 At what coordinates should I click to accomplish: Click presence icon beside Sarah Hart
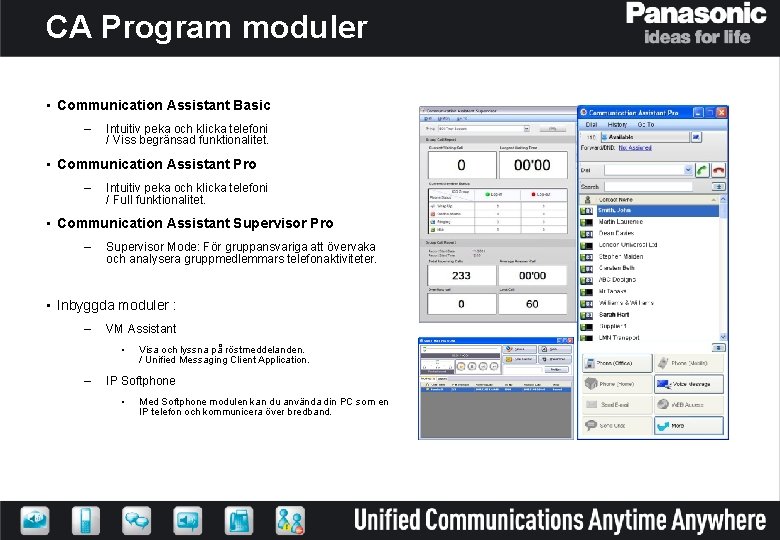(x=587, y=315)
